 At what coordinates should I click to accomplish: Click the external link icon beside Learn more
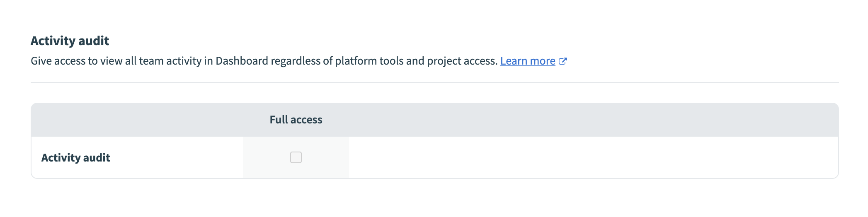pyautogui.click(x=563, y=61)
